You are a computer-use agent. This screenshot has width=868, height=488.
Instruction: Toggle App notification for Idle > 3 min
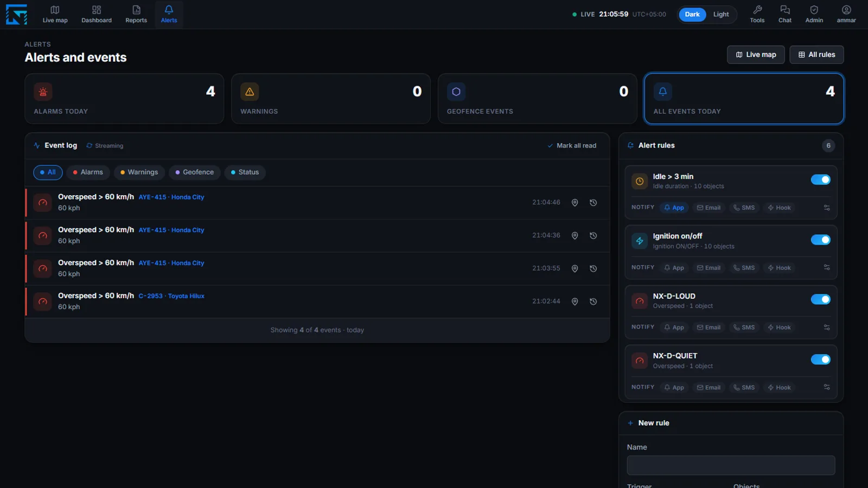[x=674, y=208]
